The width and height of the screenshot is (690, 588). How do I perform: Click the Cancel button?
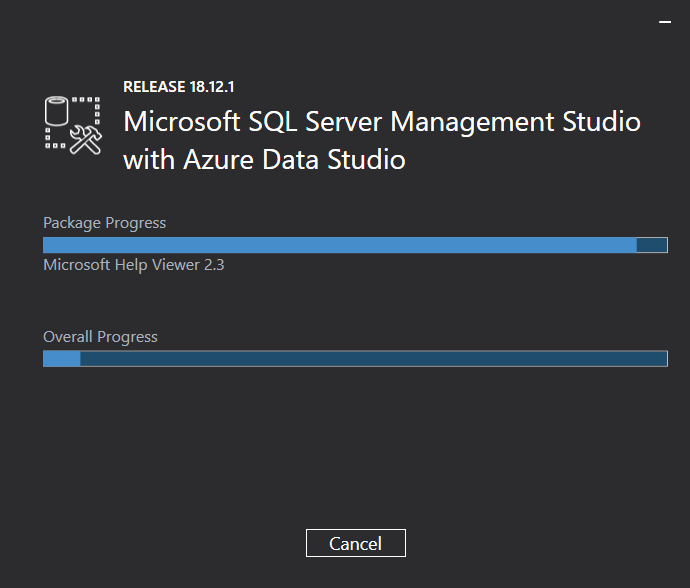click(355, 543)
